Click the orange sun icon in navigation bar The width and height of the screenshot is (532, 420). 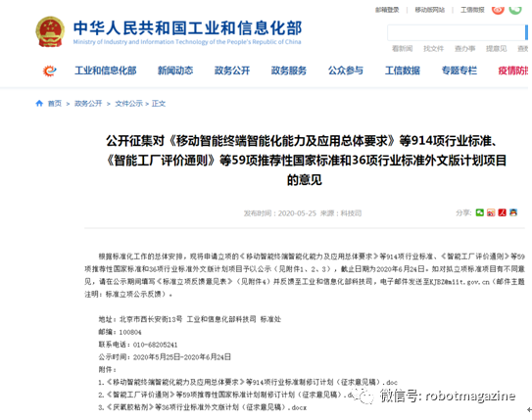tap(49, 70)
